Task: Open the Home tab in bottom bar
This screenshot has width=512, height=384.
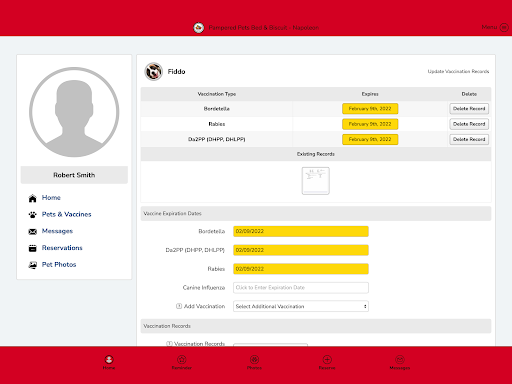Action: click(x=109, y=362)
